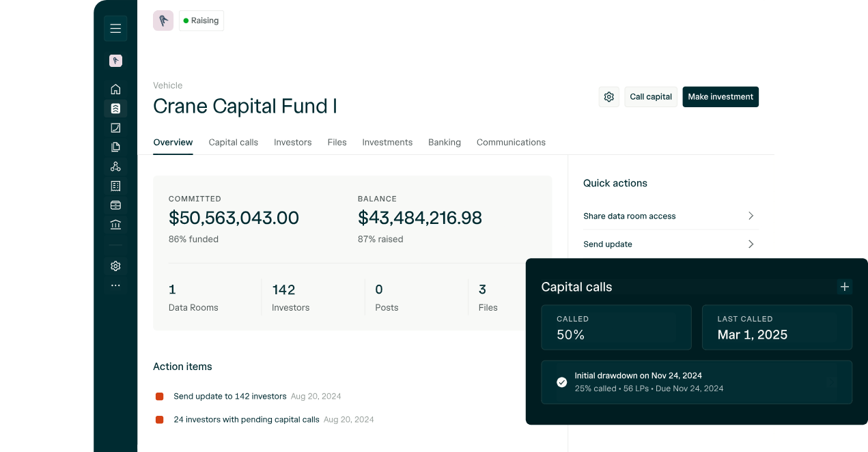Click the 0 Posts stat
Image resolution: width=868 pixels, height=452 pixels.
pyautogui.click(x=387, y=298)
